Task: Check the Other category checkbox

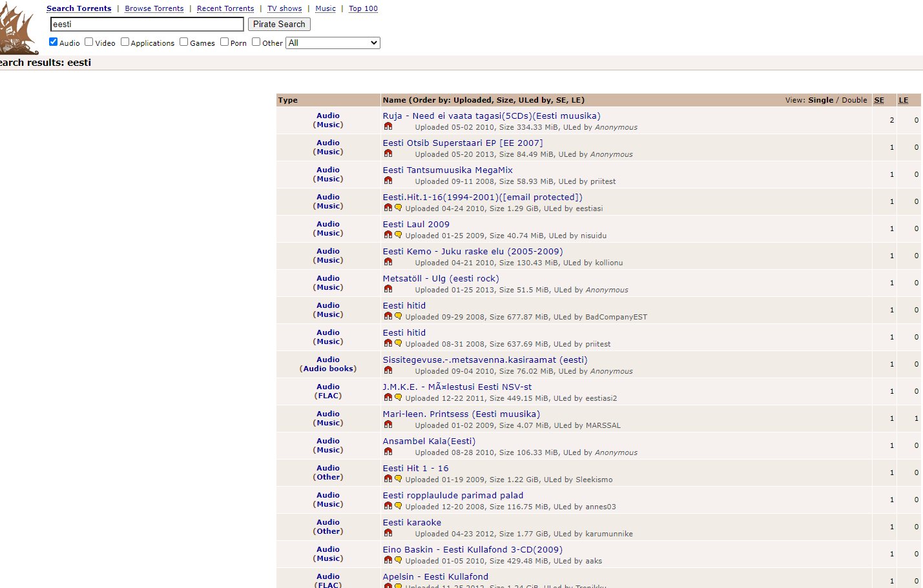Action: tap(256, 42)
